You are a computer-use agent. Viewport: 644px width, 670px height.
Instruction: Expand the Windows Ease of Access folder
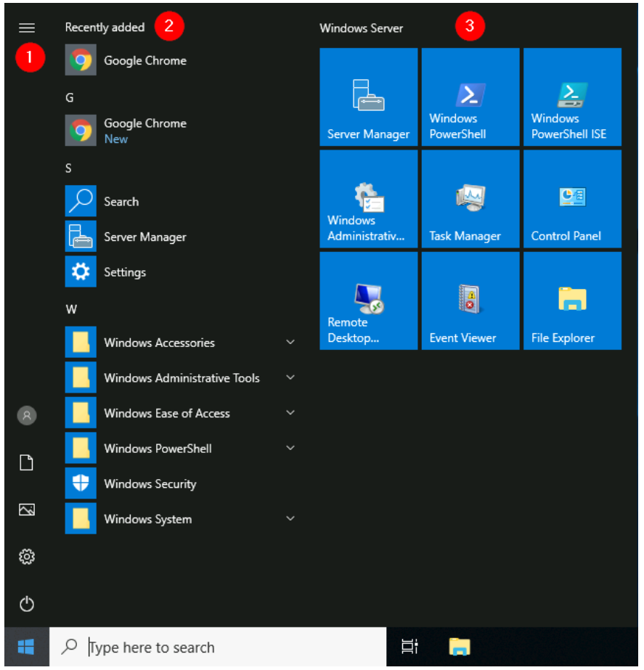[166, 413]
